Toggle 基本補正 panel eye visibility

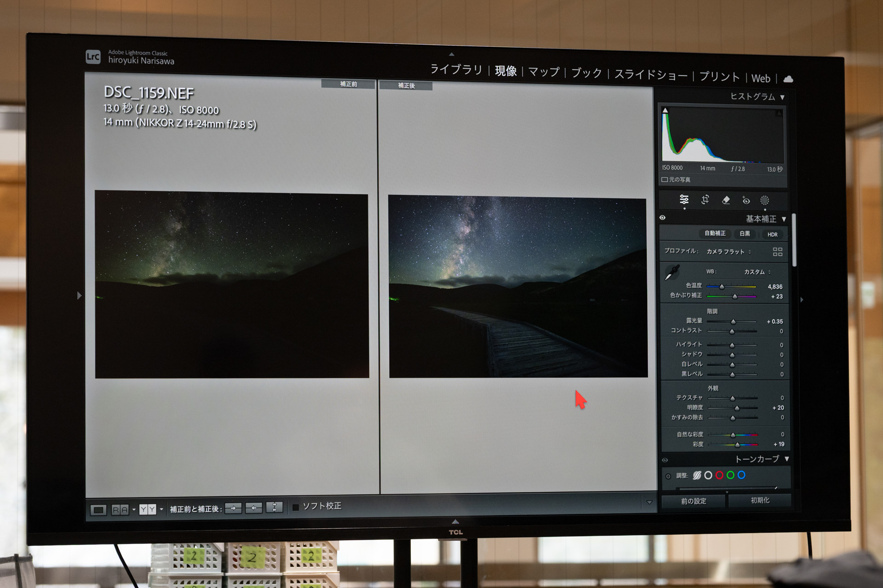point(662,217)
